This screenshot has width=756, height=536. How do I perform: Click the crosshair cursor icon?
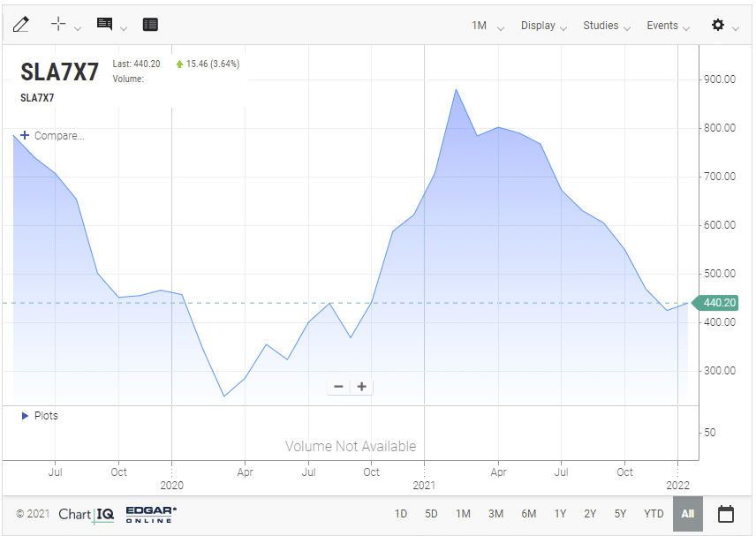click(59, 25)
